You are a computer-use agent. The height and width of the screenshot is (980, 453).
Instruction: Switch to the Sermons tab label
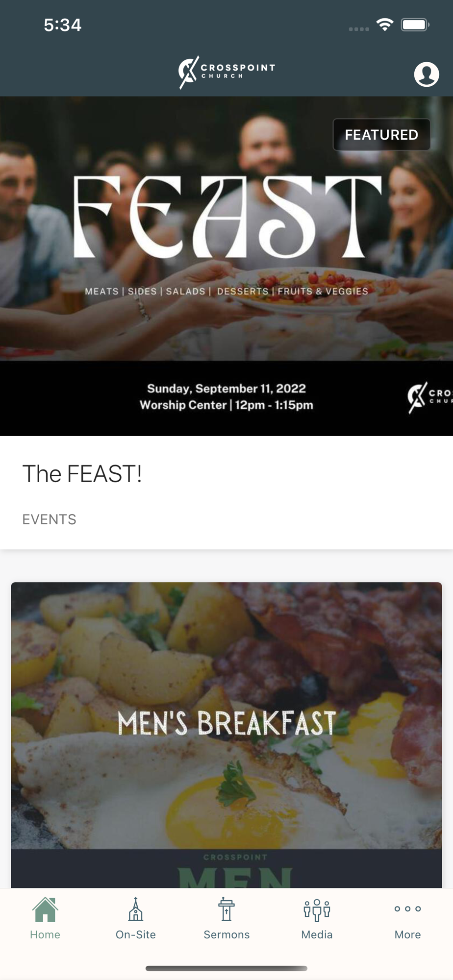226,934
